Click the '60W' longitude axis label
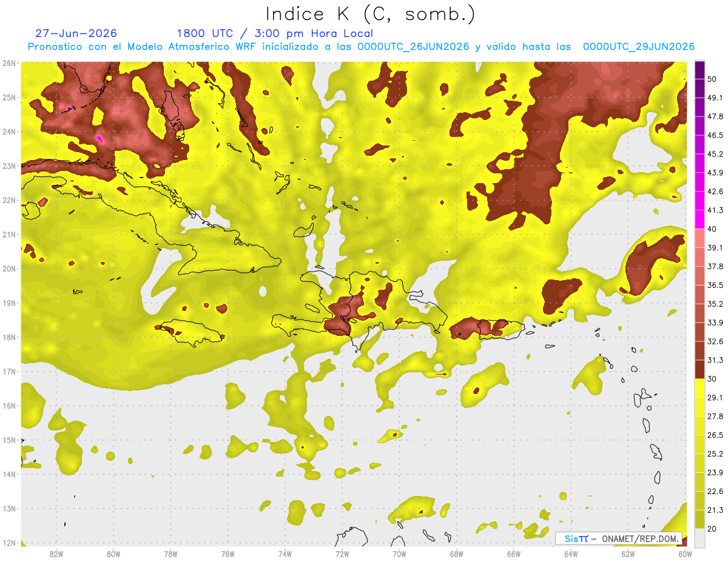This screenshot has width=728, height=562. pos(685,554)
